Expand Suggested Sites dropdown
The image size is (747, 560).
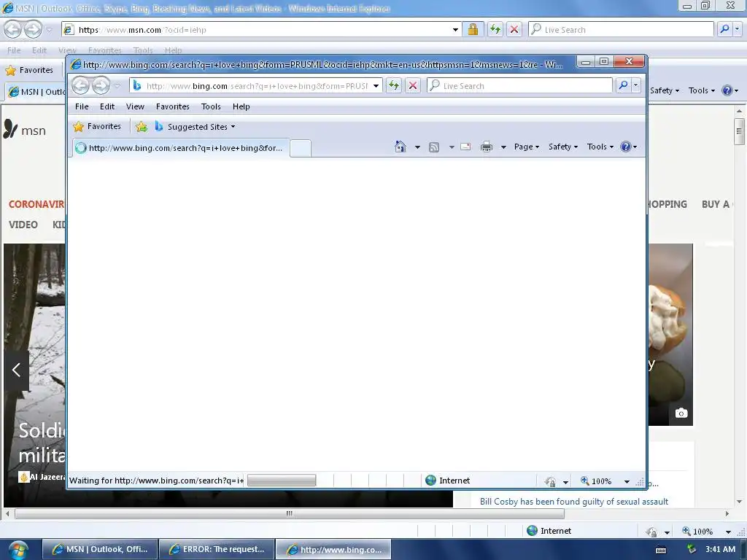[x=233, y=127]
